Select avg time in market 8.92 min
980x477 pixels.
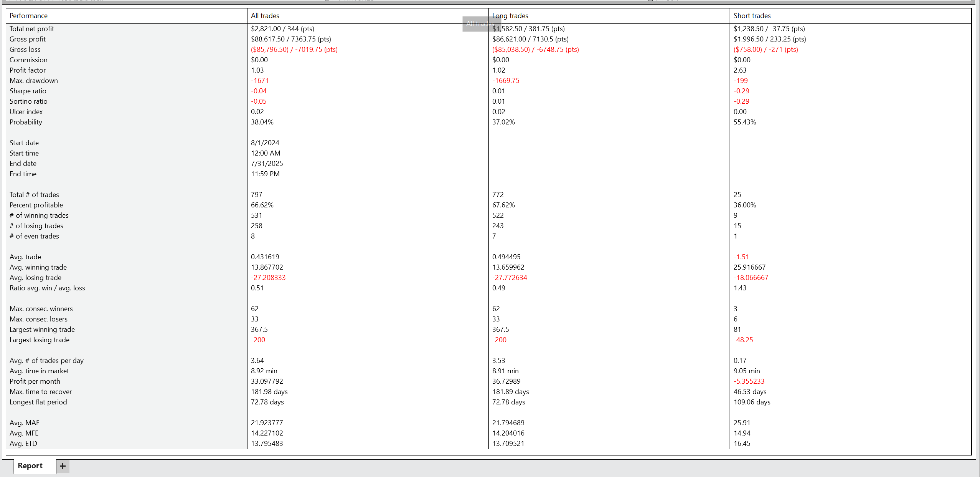[x=264, y=371]
